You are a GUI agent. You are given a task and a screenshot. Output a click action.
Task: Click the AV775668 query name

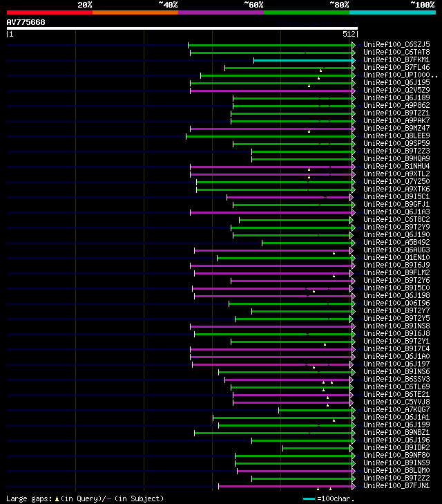pyautogui.click(x=26, y=22)
